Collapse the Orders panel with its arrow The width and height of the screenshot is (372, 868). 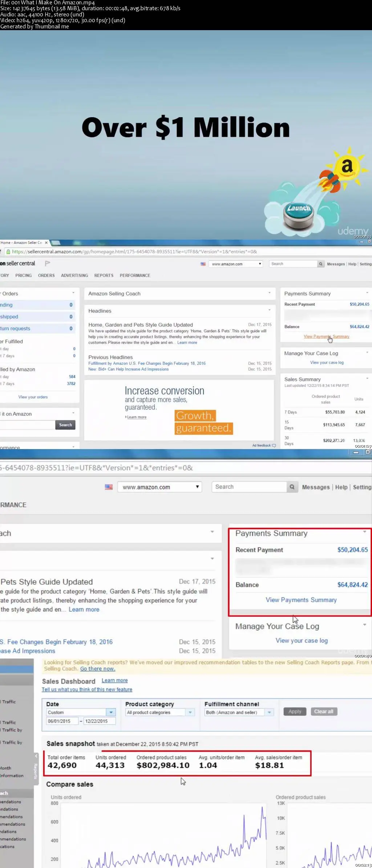click(x=73, y=293)
